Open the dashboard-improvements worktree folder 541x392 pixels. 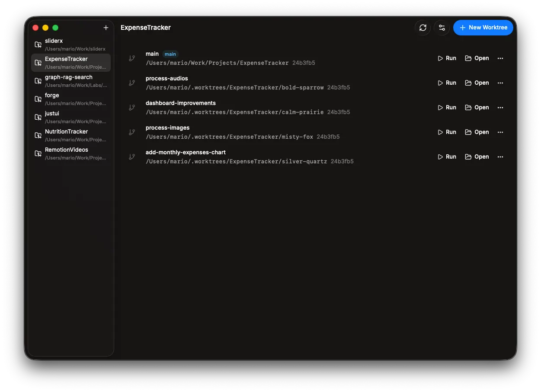tap(477, 108)
